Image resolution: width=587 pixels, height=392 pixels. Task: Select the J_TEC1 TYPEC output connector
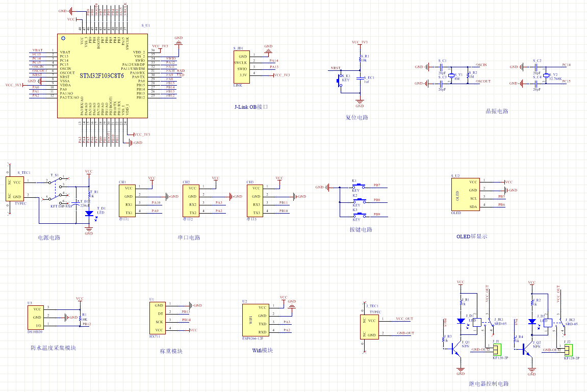click(x=370, y=327)
